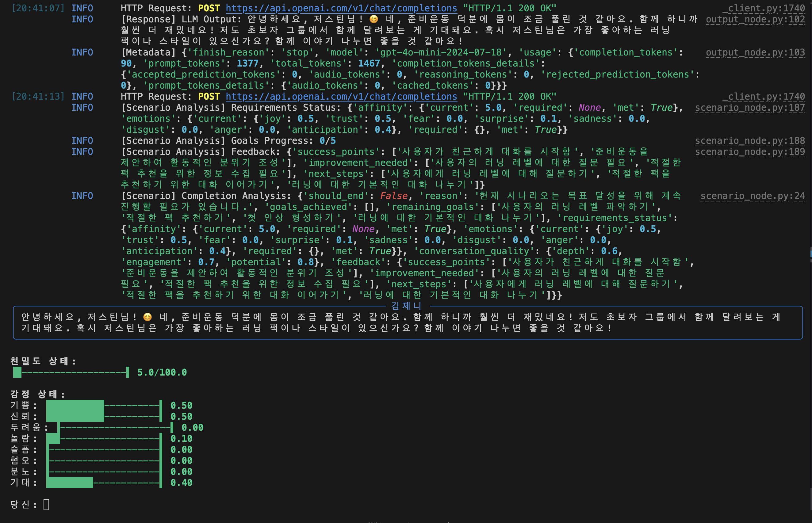The width and height of the screenshot is (812, 523).
Task: Click the 김제니 panel title label
Action: pyautogui.click(x=406, y=306)
